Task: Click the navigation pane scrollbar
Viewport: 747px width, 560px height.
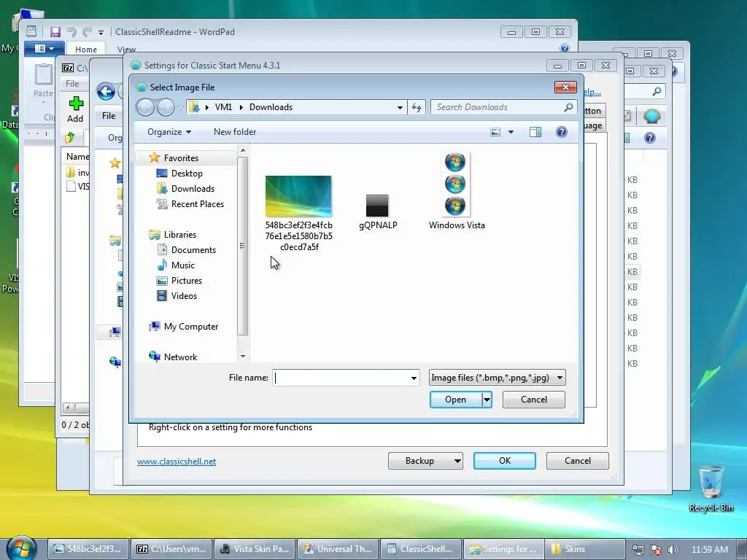Action: coord(242,246)
